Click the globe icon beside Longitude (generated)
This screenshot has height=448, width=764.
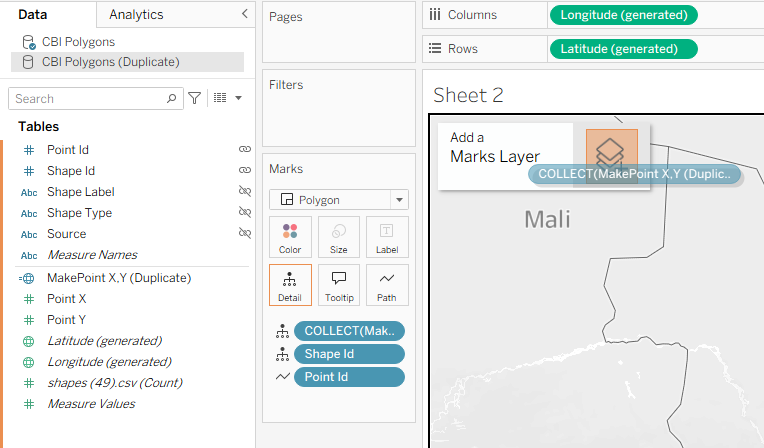29,362
